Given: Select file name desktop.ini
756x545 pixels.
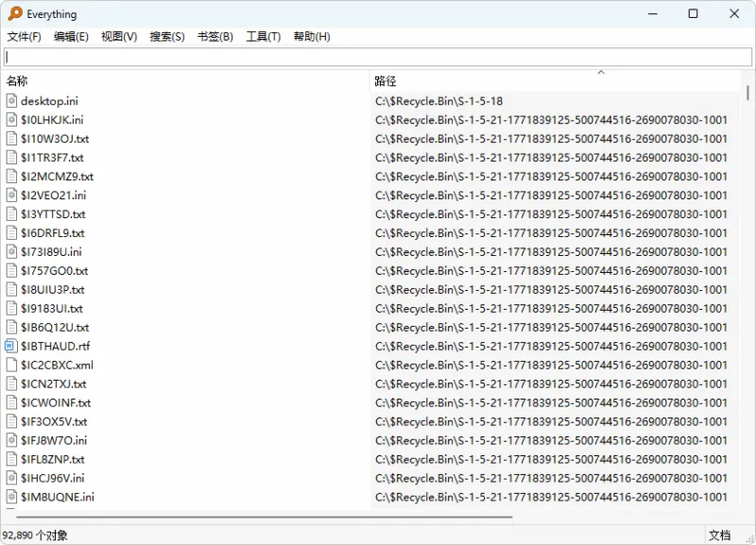Looking at the screenshot, I should (49, 101).
